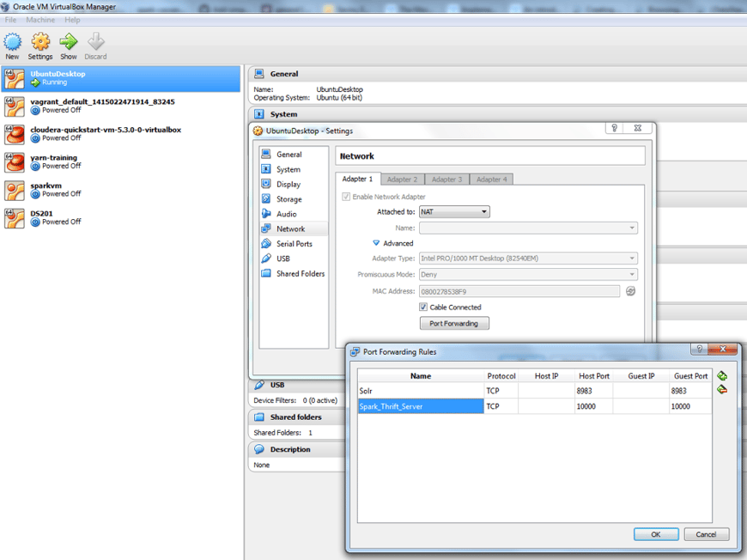Open the Settings gear toolbar icon

click(x=40, y=42)
